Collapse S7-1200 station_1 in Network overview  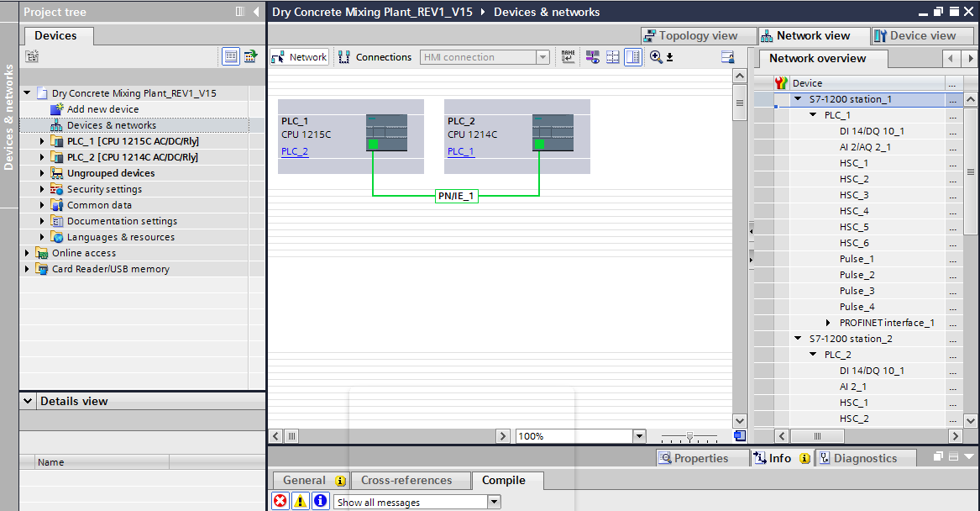pos(798,99)
